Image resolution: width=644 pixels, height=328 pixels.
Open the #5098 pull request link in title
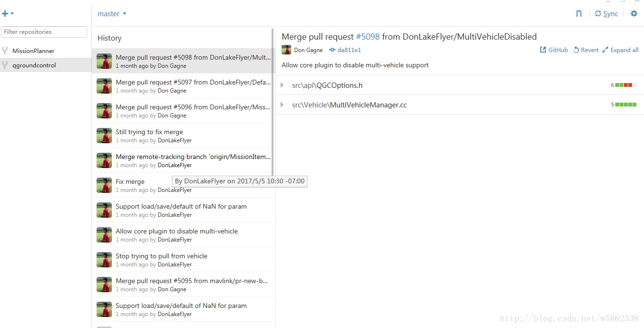click(x=368, y=37)
